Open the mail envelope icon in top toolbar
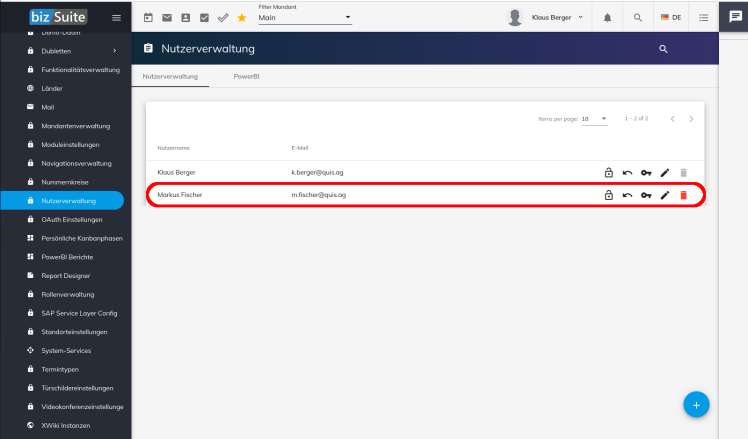 [x=167, y=18]
